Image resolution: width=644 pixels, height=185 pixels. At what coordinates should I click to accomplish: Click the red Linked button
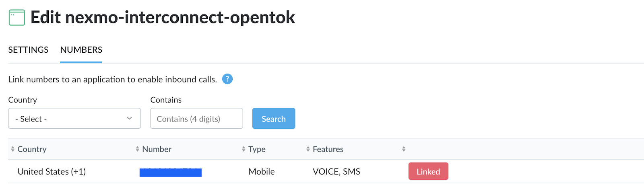coord(428,171)
